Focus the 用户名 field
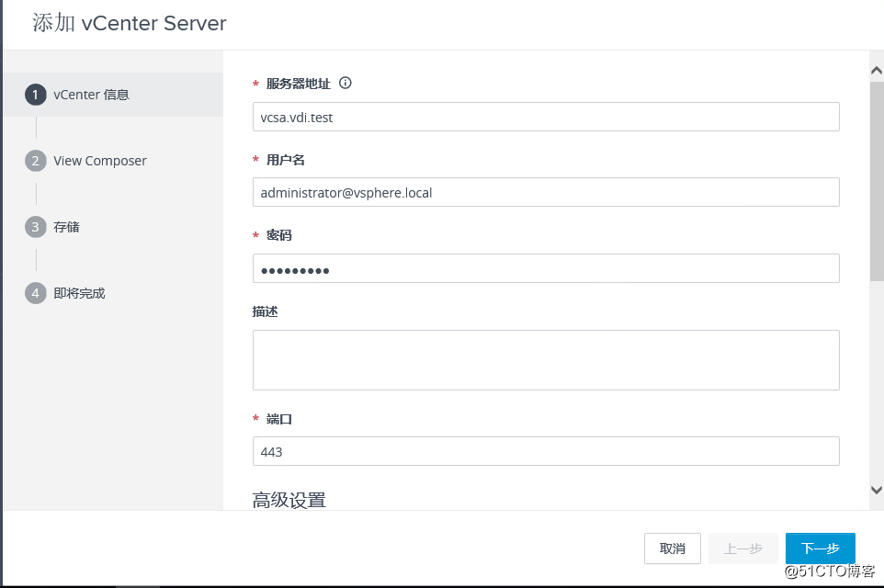This screenshot has height=588, width=884. [546, 192]
